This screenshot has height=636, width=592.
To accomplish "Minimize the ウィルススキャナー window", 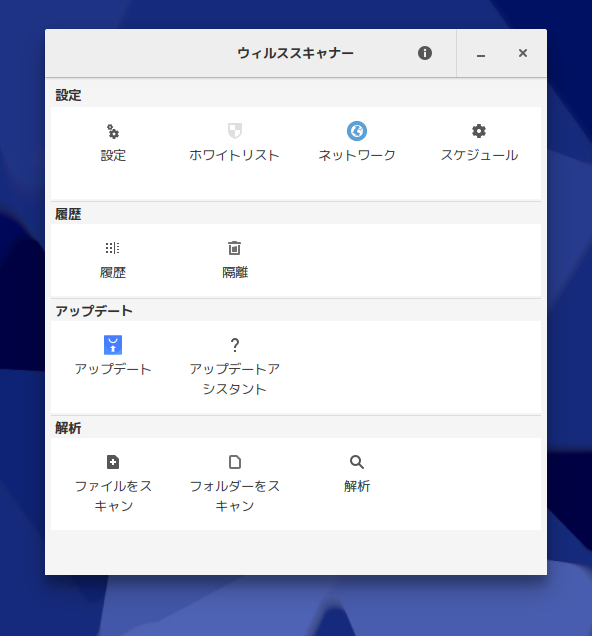I will click(x=481, y=54).
